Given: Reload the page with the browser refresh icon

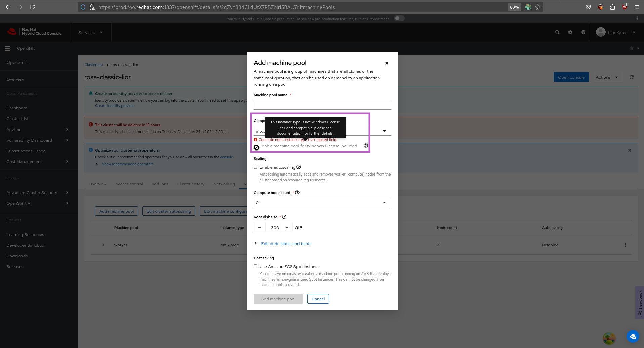Looking at the screenshot, I should coord(32,7).
